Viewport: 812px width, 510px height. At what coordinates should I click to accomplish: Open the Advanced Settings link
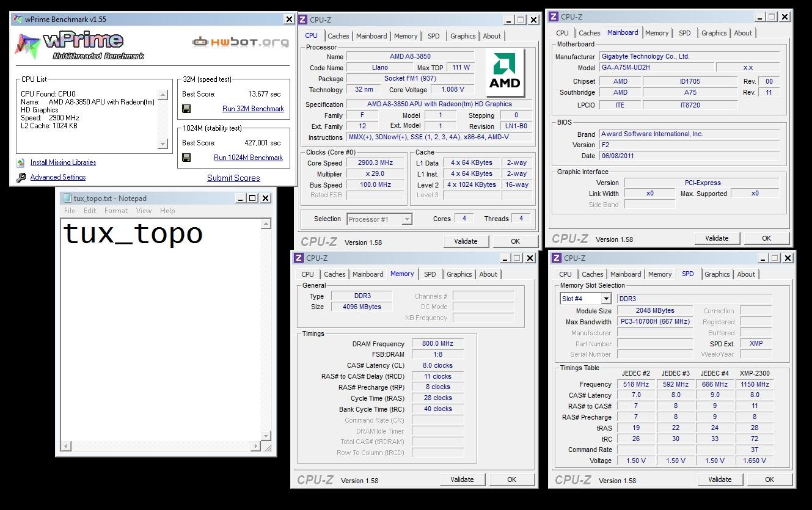click(x=58, y=177)
